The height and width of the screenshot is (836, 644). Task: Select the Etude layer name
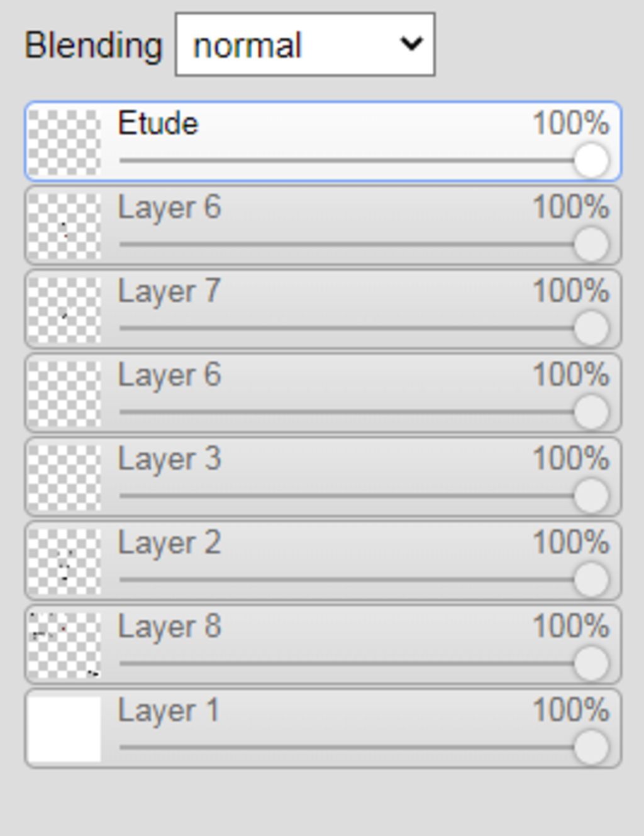(158, 123)
